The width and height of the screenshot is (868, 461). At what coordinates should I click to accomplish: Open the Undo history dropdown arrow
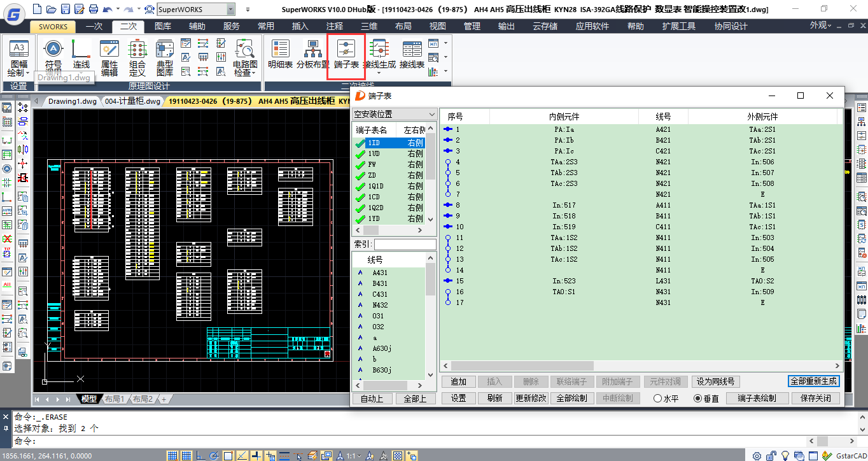click(x=117, y=9)
